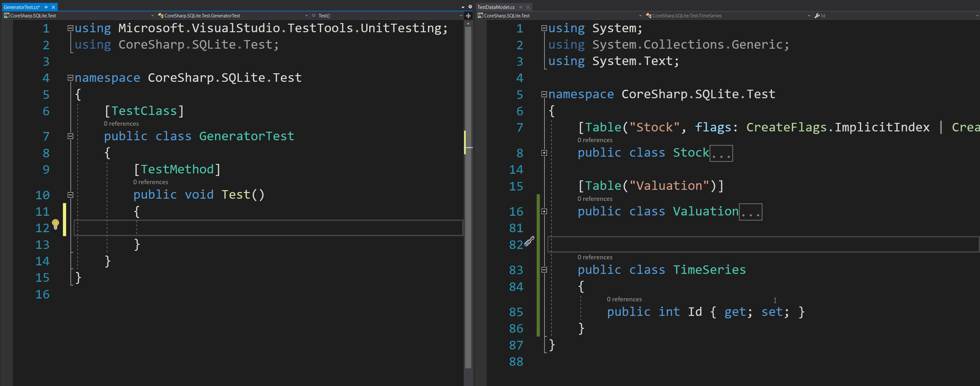Image resolution: width=980 pixels, height=386 pixels.
Task: Collapse the GeneratorTest class outlining region
Action: (x=70, y=136)
